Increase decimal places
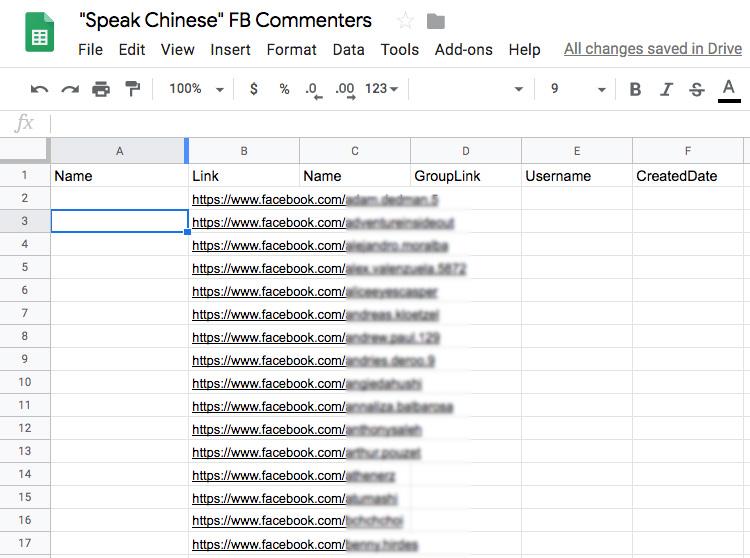This screenshot has height=558, width=750. pos(345,90)
